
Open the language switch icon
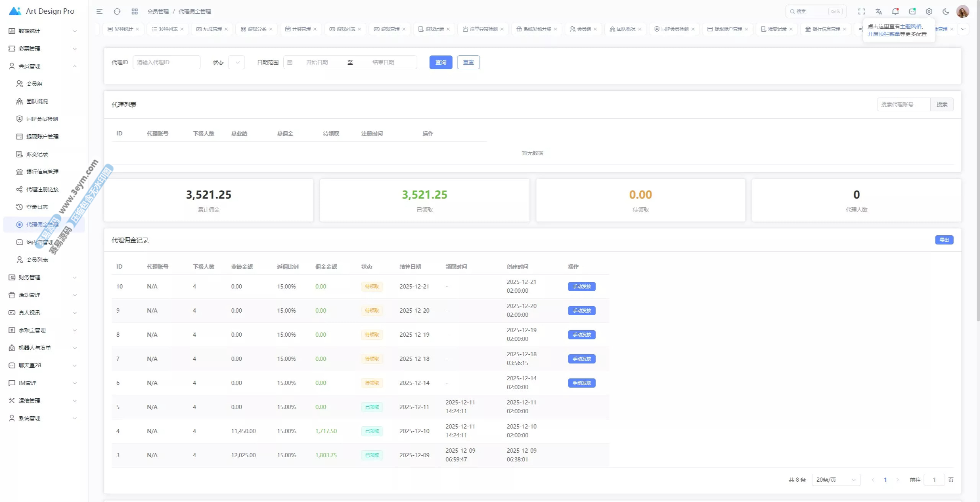(879, 11)
